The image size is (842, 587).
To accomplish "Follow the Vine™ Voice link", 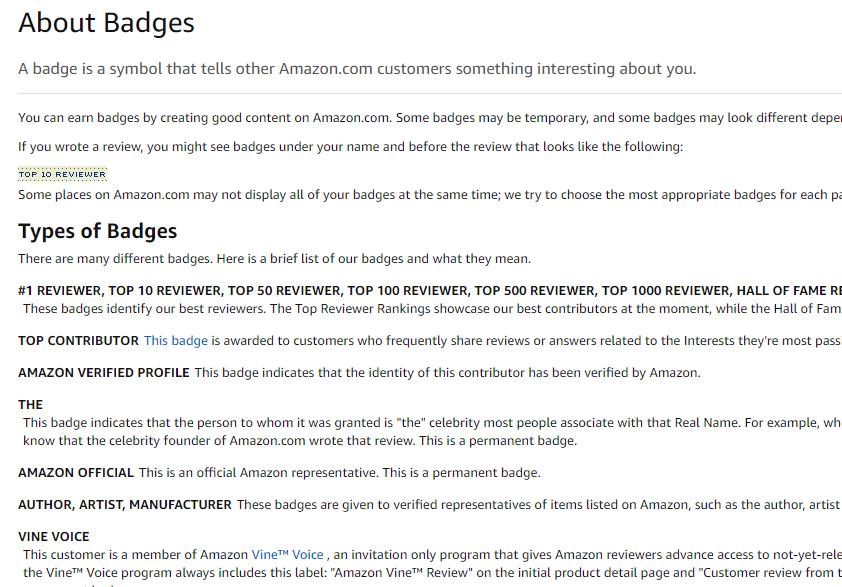I will point(287,555).
